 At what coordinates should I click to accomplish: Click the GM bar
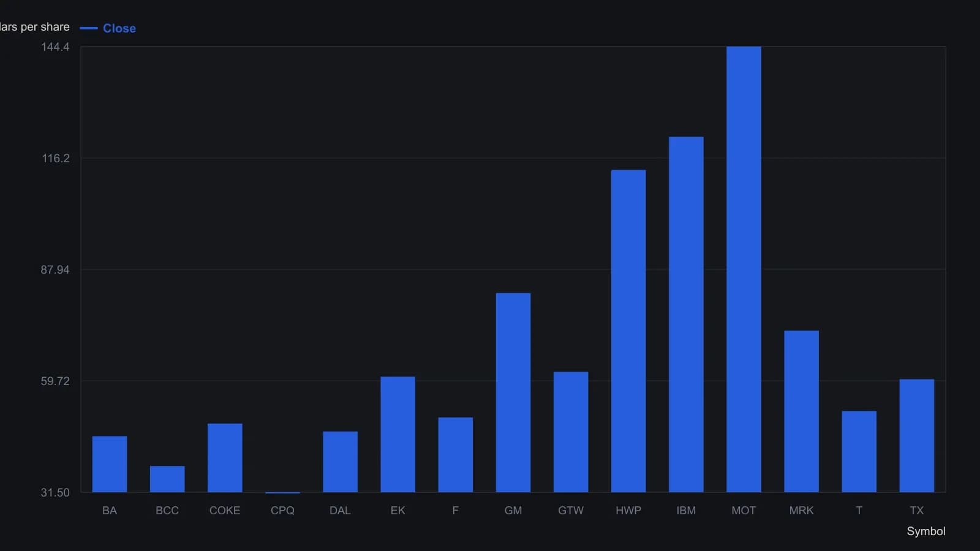tap(513, 392)
